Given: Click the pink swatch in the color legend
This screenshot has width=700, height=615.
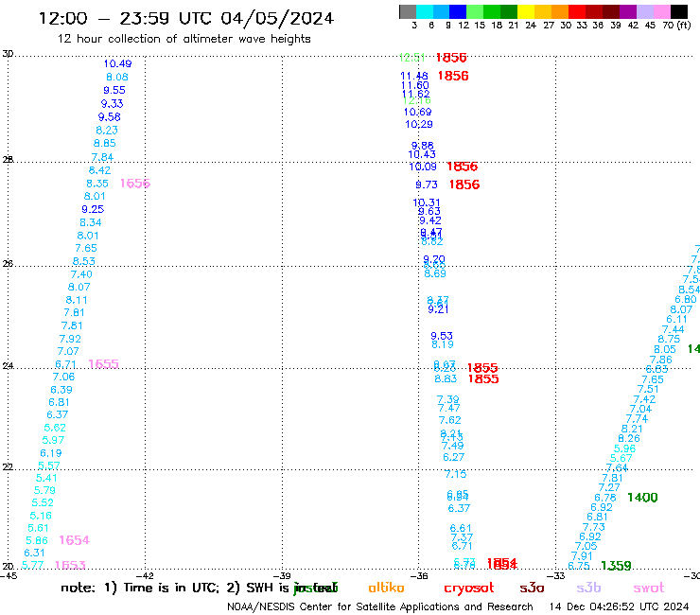Looking at the screenshot, I should (x=662, y=11).
